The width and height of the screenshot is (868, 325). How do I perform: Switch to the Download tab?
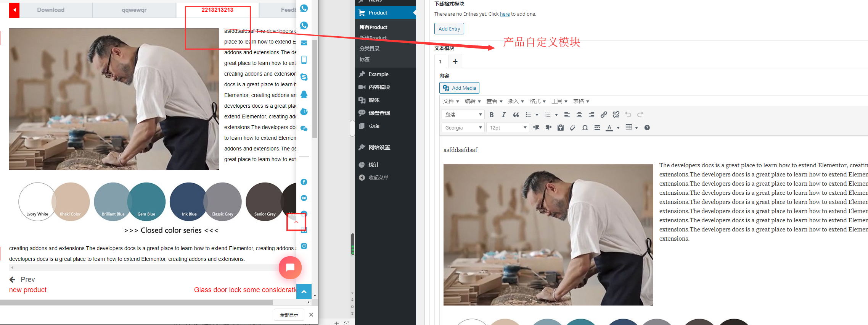coord(51,10)
